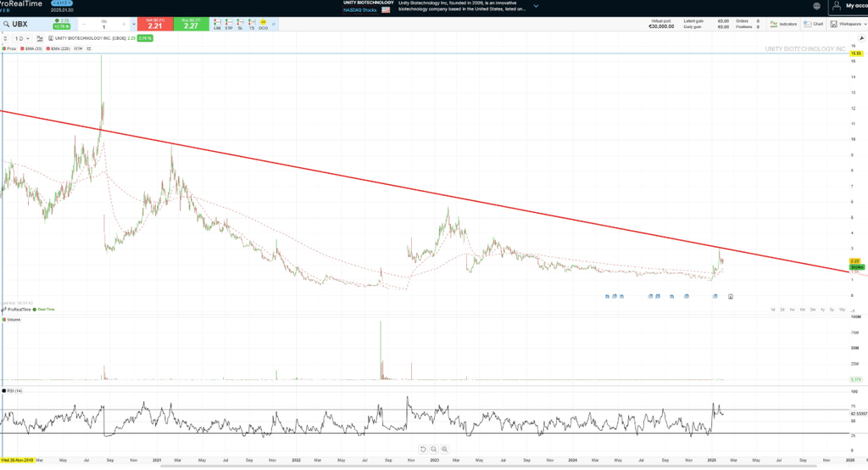Click the red Sell 2.21 button
Viewport: 868px width, 470px height.
(155, 25)
